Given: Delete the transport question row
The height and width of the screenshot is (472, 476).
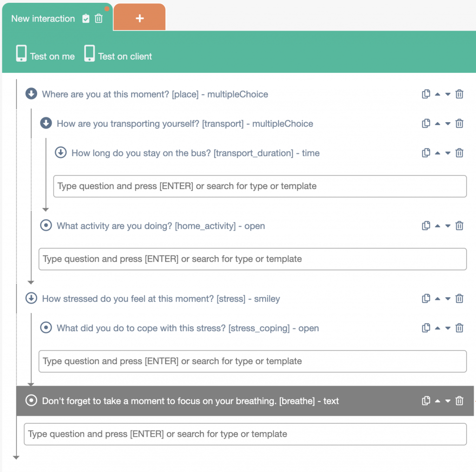Looking at the screenshot, I should point(459,124).
